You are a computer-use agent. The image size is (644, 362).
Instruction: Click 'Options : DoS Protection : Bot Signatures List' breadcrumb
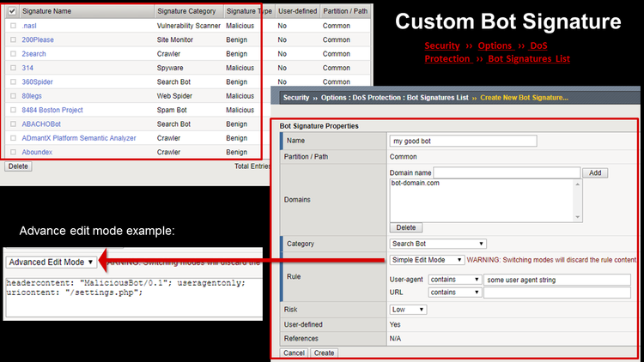[x=394, y=98]
